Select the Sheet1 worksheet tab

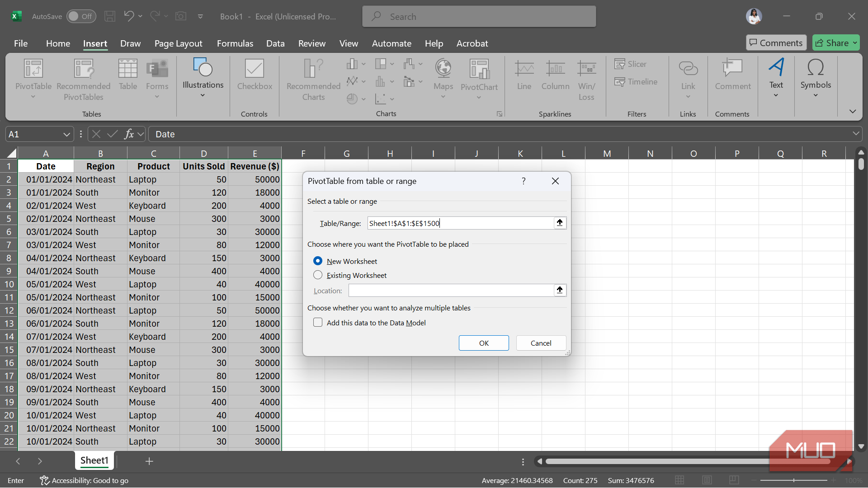click(x=94, y=460)
